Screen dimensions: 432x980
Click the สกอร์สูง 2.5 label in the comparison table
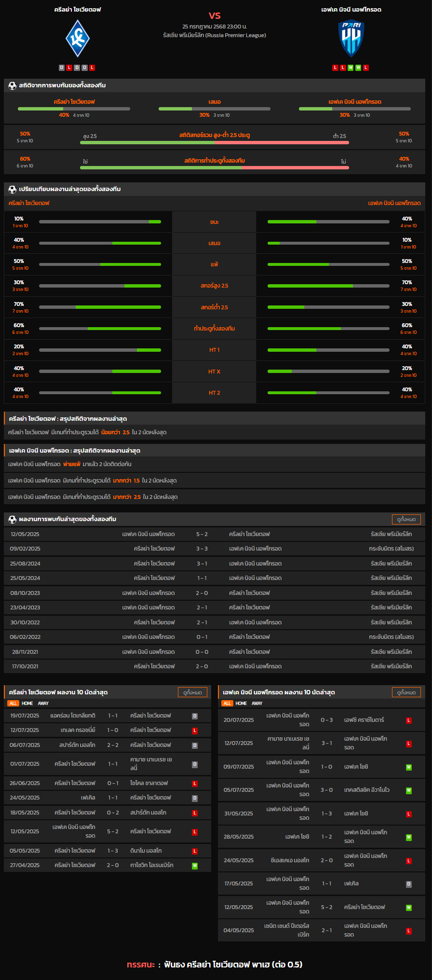(215, 286)
